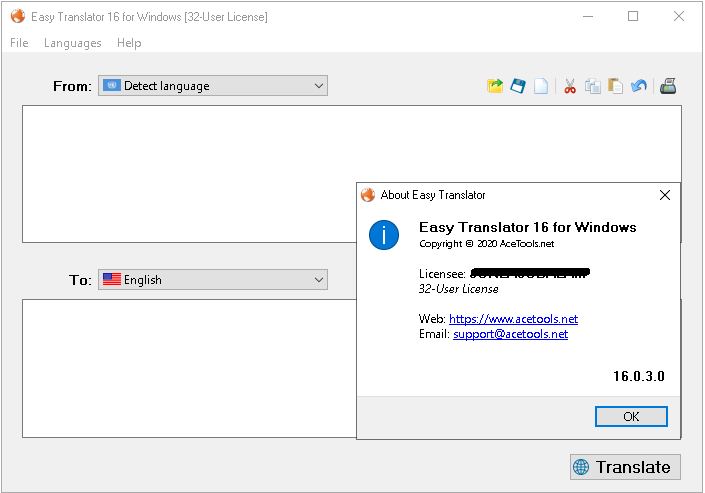Open the Help menu
This screenshot has width=705, height=493.
click(129, 43)
